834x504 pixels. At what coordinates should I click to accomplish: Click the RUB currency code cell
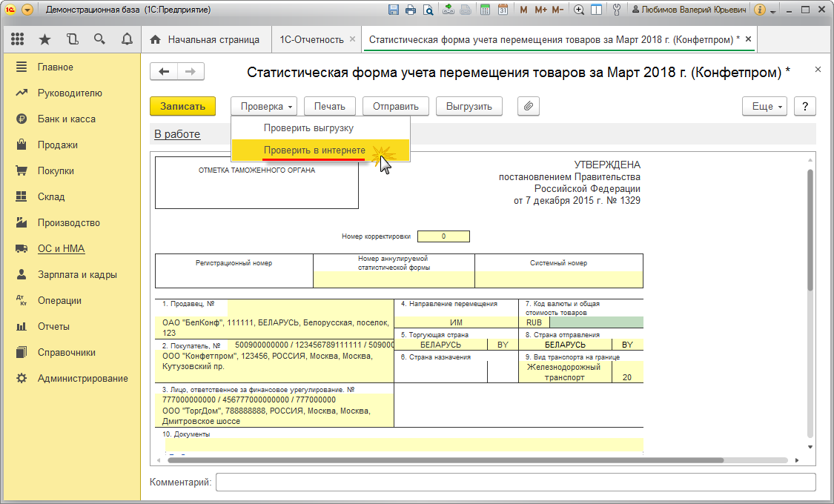(534, 322)
